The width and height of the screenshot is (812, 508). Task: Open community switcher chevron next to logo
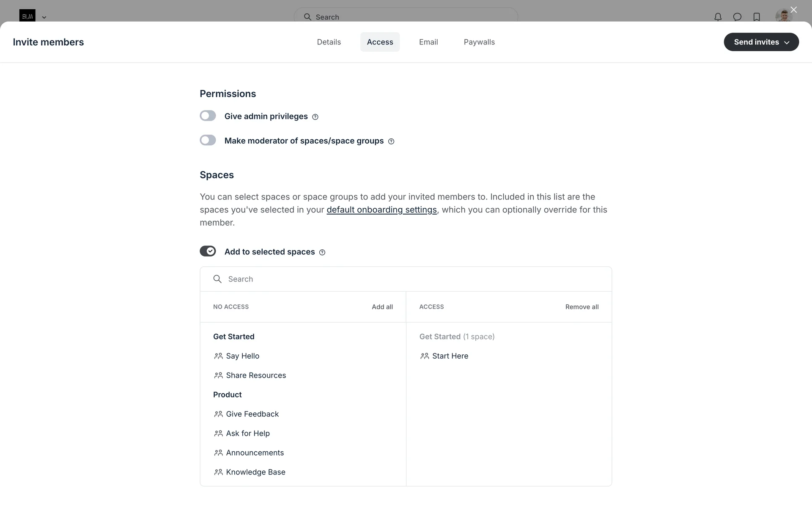(x=44, y=17)
